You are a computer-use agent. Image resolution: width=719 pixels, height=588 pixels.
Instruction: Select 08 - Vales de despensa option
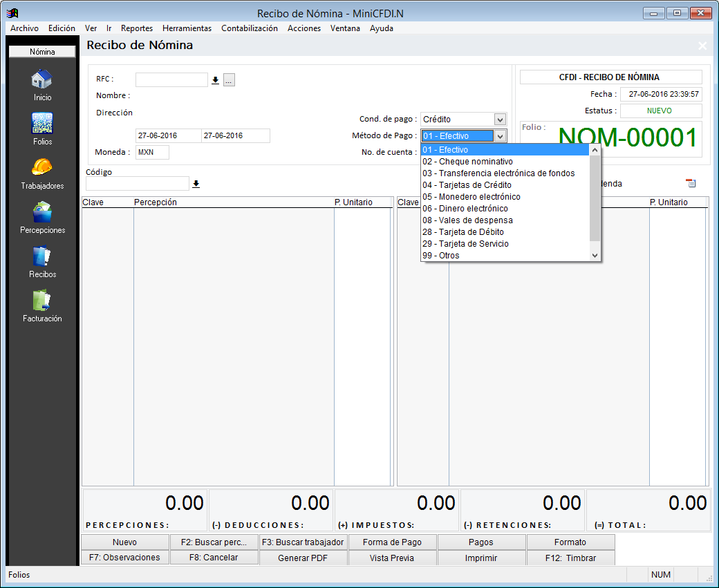coord(505,220)
